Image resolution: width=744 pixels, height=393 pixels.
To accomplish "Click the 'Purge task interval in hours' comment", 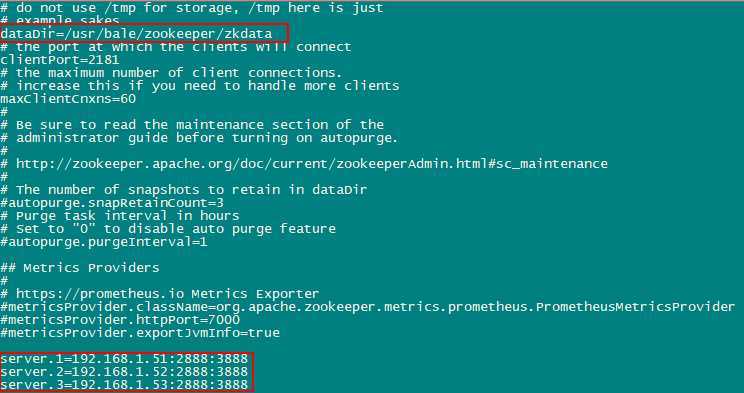I will tap(120, 216).
